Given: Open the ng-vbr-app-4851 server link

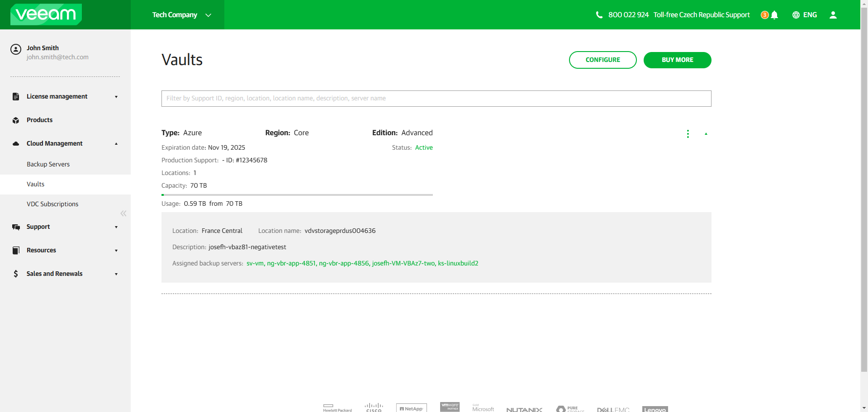Looking at the screenshot, I should 291,263.
